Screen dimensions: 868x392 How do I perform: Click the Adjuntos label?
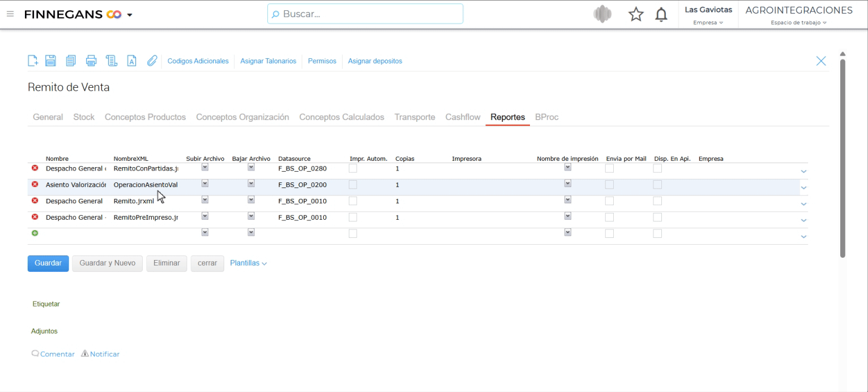point(44,331)
